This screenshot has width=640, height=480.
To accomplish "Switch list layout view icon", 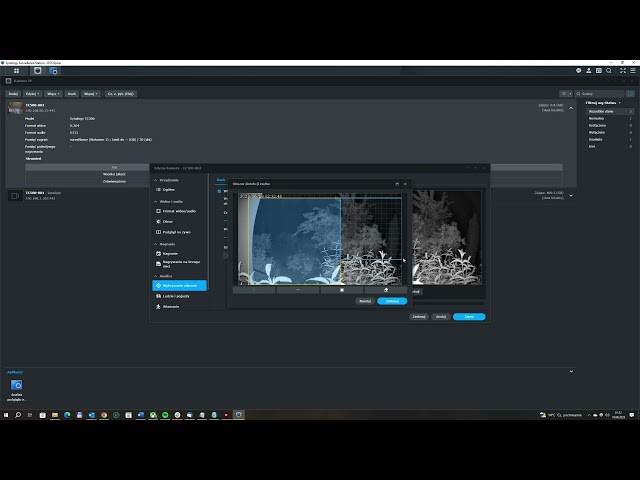I will tap(564, 94).
